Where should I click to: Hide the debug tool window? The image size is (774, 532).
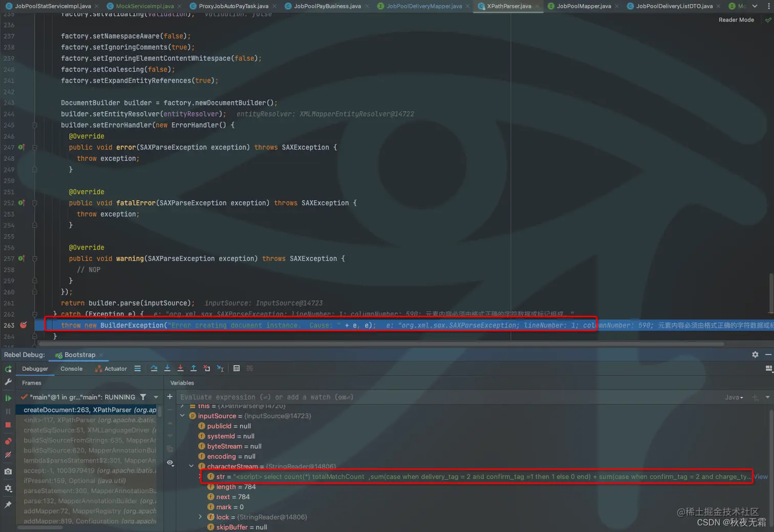[x=768, y=354]
